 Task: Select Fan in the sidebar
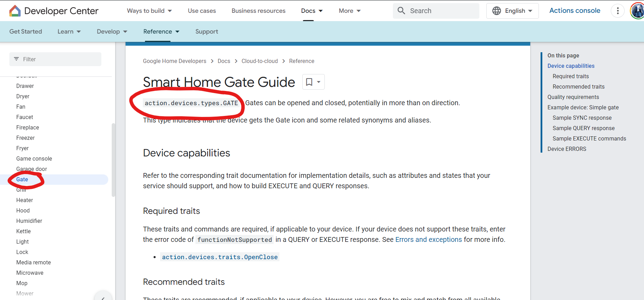point(21,107)
